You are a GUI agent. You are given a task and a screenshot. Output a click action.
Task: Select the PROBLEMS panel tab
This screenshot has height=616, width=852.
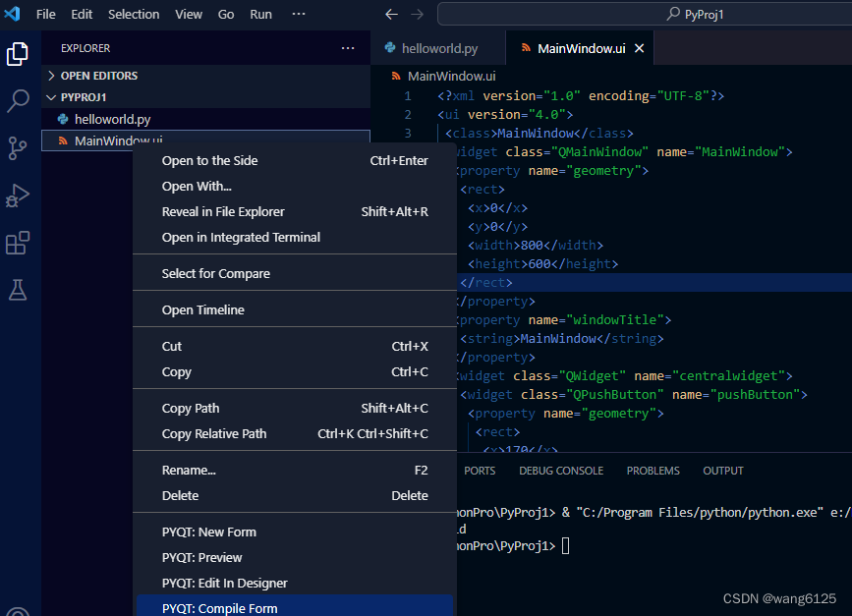tap(653, 471)
